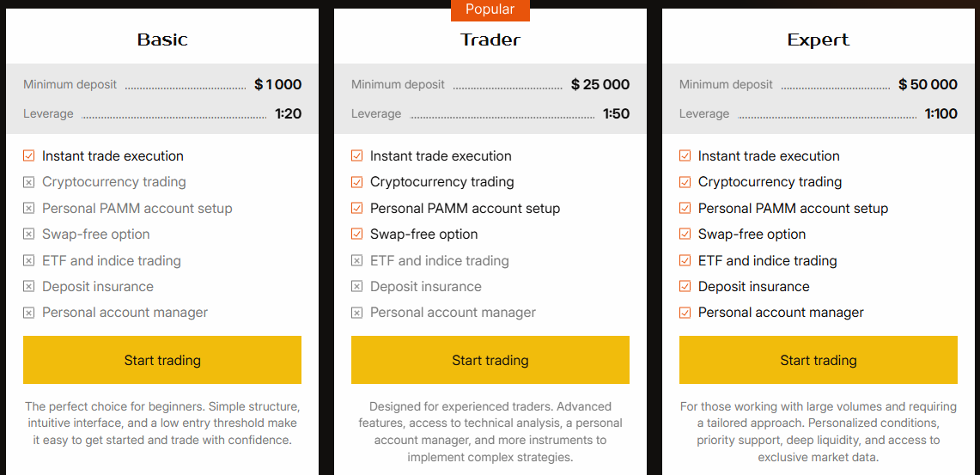
Task: Choose Start trading on the Expert plan
Action: (818, 360)
